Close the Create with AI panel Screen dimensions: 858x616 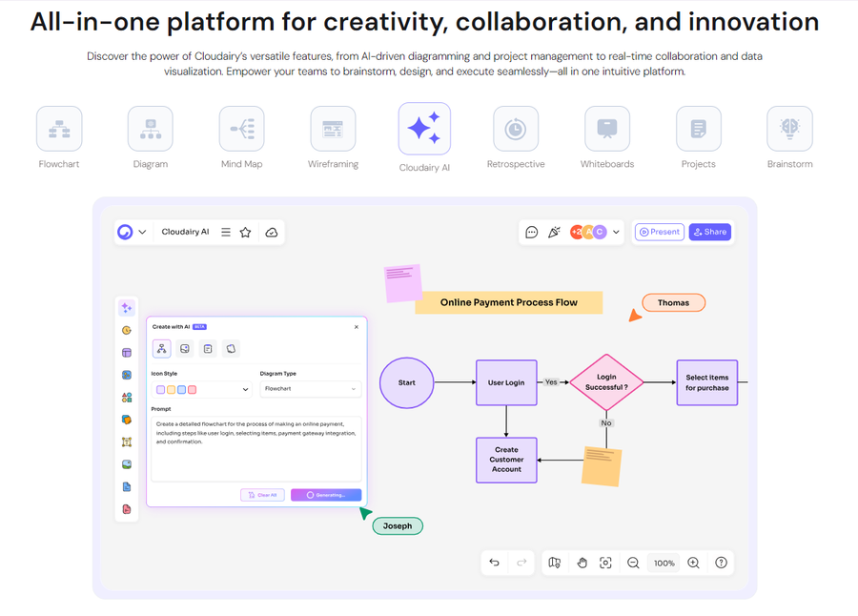(357, 327)
